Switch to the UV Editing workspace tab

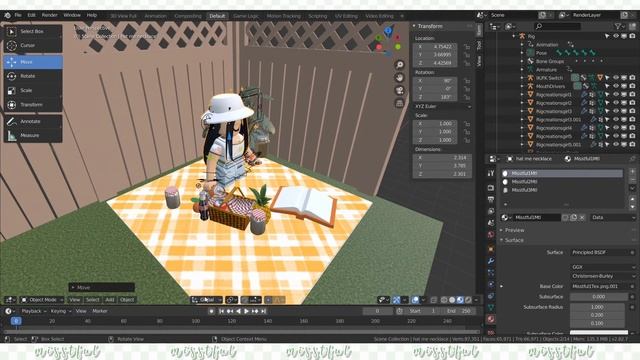(x=346, y=16)
